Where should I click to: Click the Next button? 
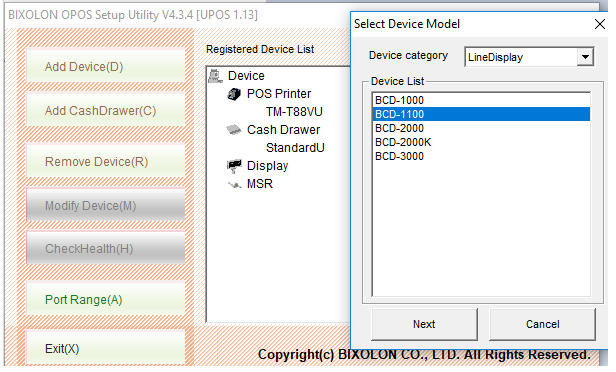click(x=424, y=324)
